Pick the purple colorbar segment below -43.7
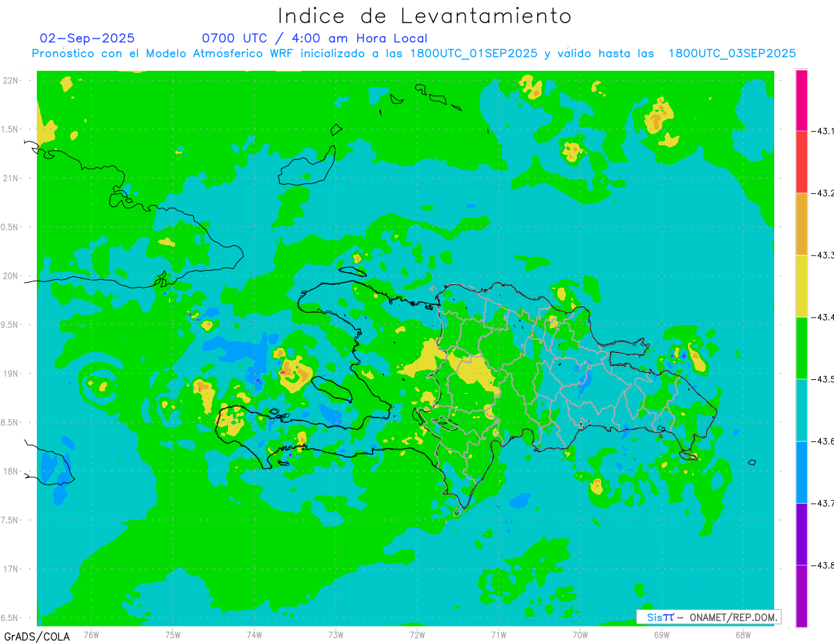The image size is (834, 644). pos(801,534)
